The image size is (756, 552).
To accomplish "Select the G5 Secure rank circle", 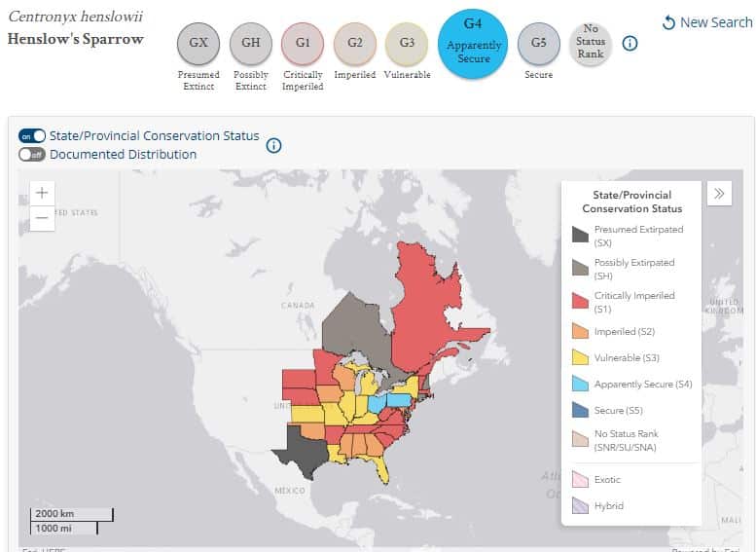I will coord(539,43).
